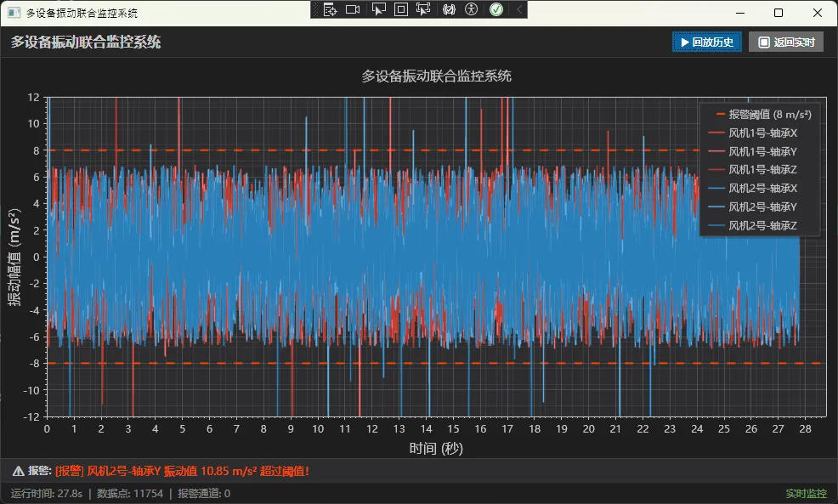
Task: Toggle 报警阈值 (8 m/s²) legend entry
Action: [769, 114]
